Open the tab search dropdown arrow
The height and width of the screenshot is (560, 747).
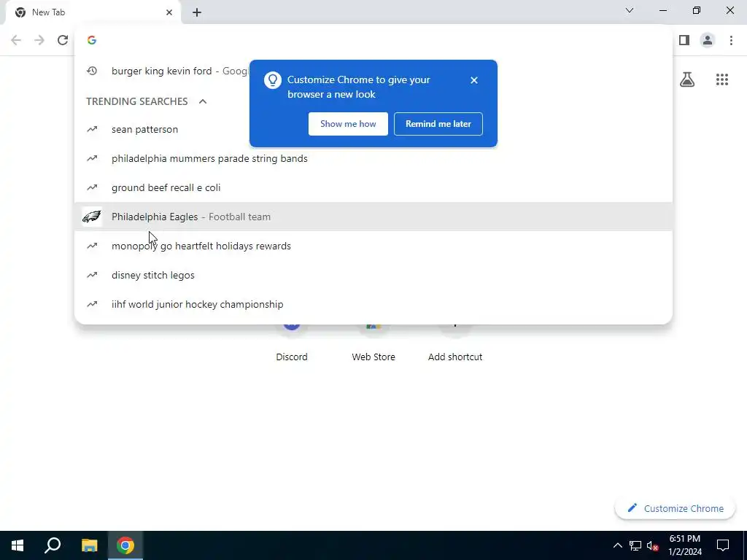click(630, 10)
